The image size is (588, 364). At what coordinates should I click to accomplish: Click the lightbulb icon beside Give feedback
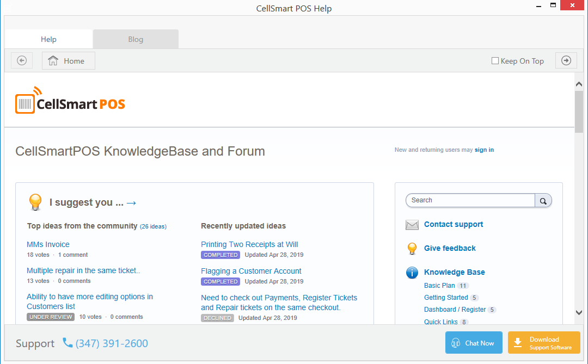click(x=412, y=249)
